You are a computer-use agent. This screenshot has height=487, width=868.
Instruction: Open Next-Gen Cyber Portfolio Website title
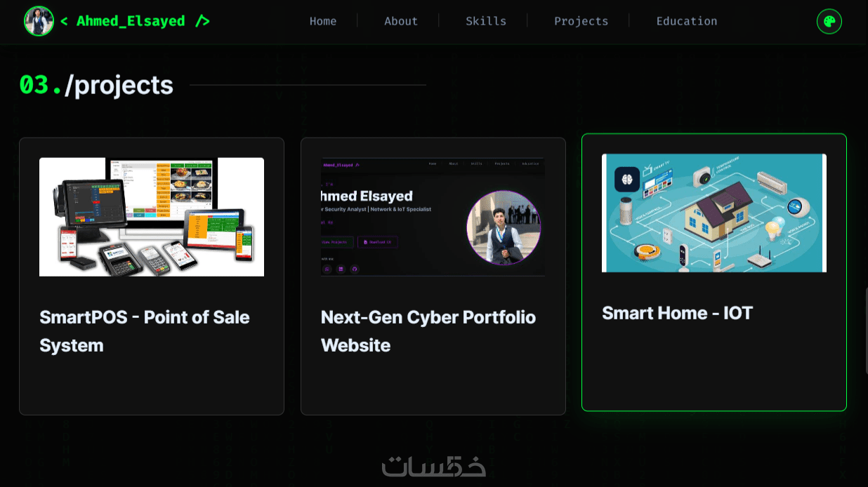[428, 331]
